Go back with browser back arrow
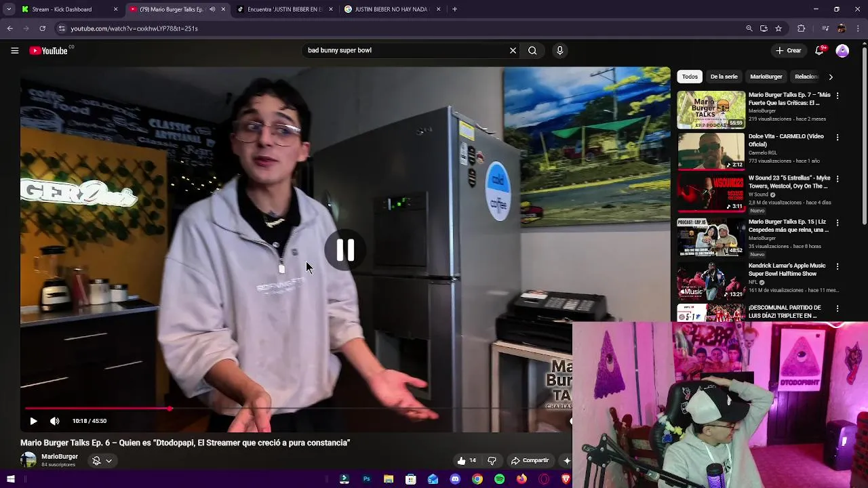 coord(10,28)
